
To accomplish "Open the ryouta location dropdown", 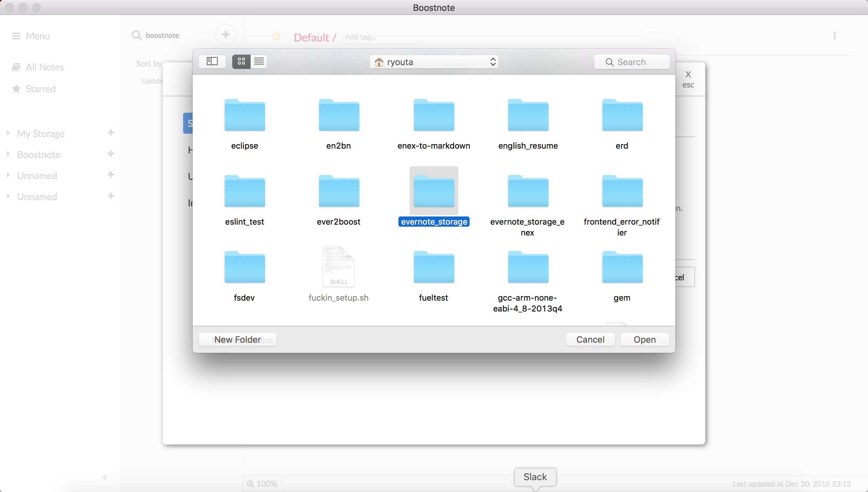I will pos(434,62).
